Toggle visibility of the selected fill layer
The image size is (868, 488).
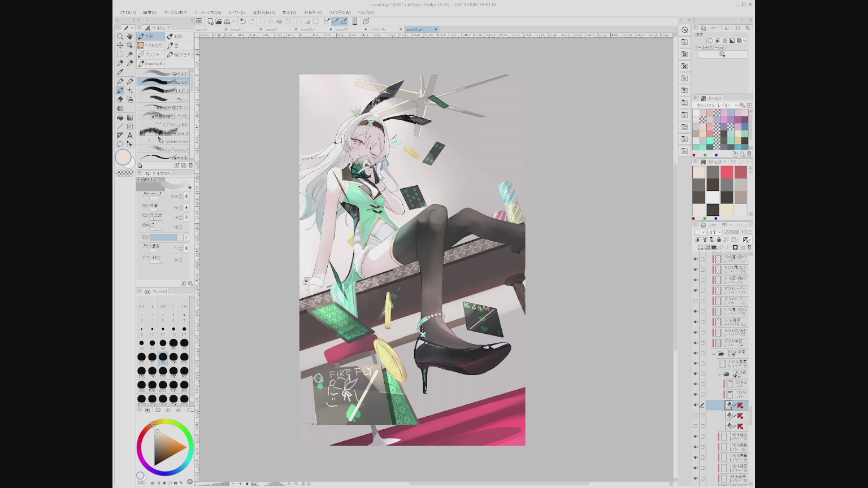(x=695, y=405)
